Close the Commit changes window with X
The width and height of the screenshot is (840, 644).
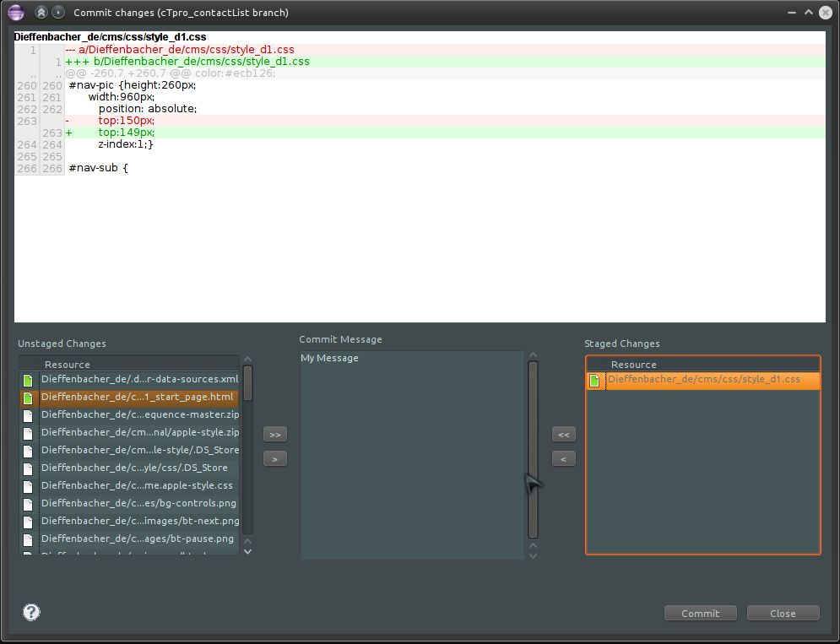[826, 13]
